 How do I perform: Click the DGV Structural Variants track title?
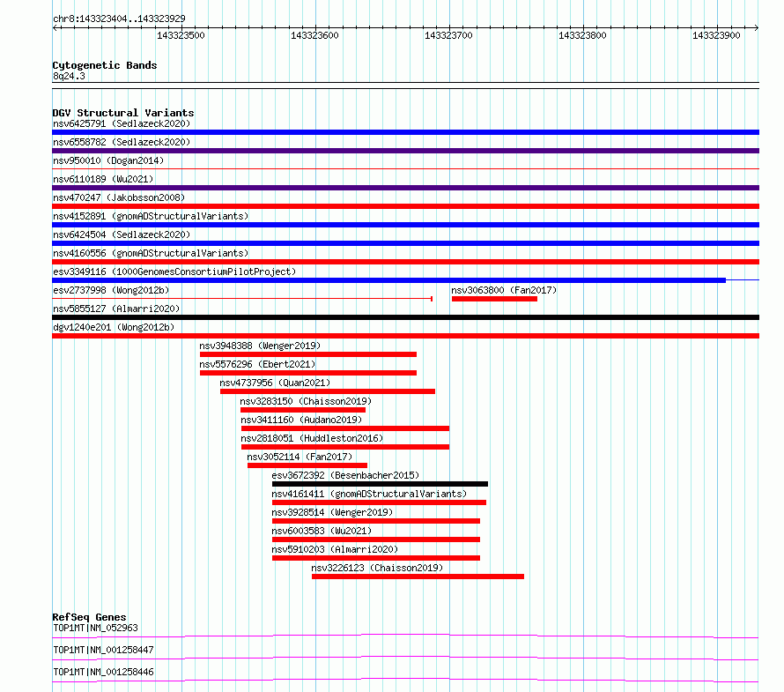[123, 113]
